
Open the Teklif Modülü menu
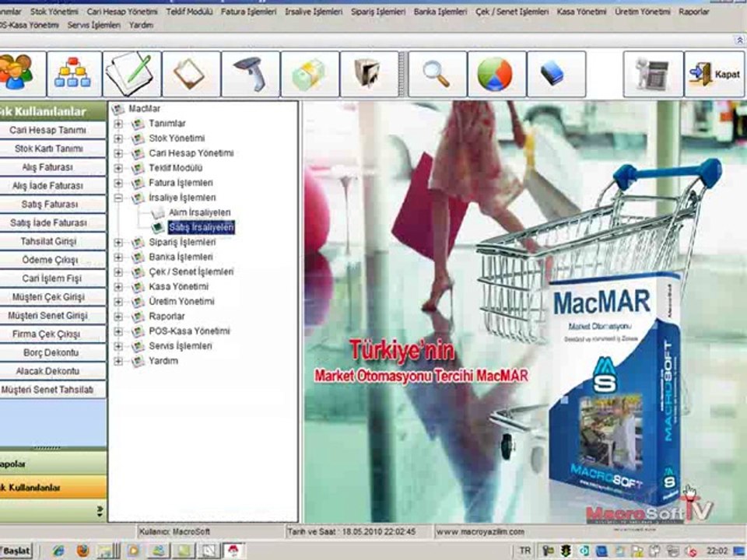pos(189,12)
